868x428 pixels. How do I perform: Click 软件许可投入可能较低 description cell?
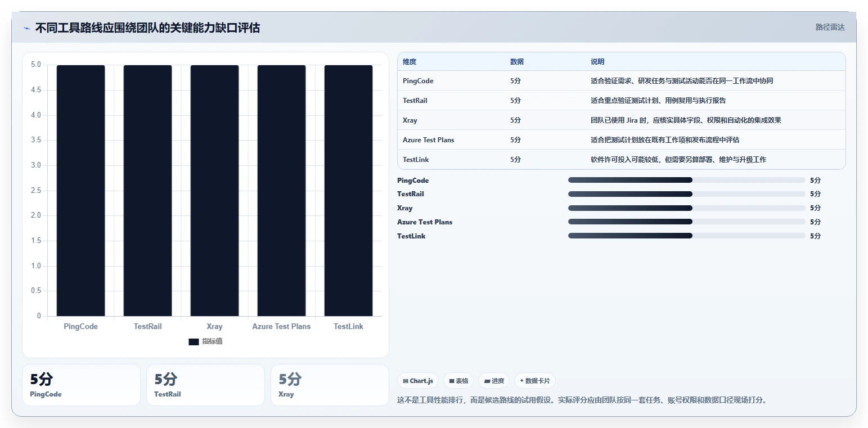(678, 160)
